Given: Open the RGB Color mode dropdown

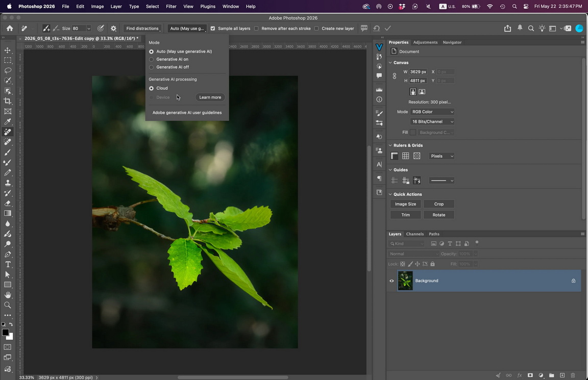Looking at the screenshot, I should pos(432,112).
